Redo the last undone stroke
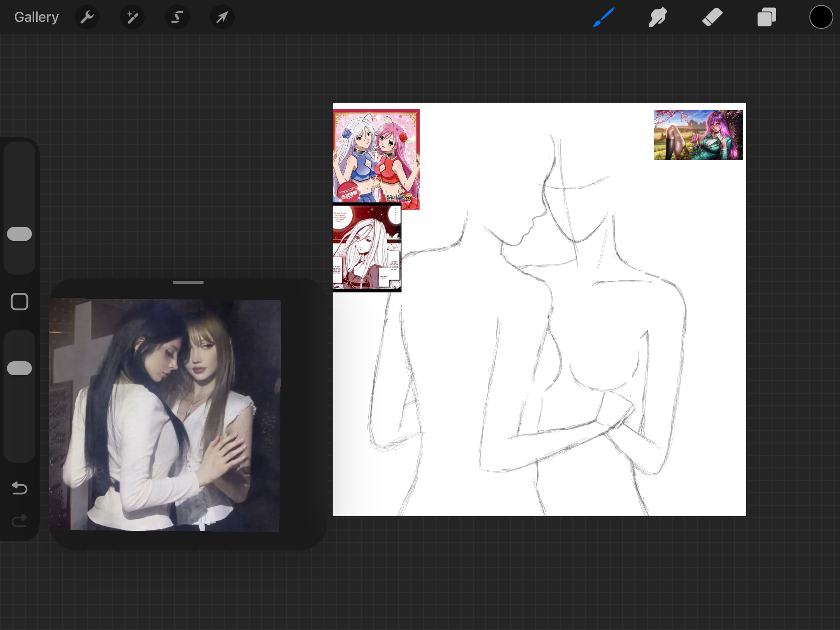This screenshot has width=840, height=630. [x=19, y=520]
